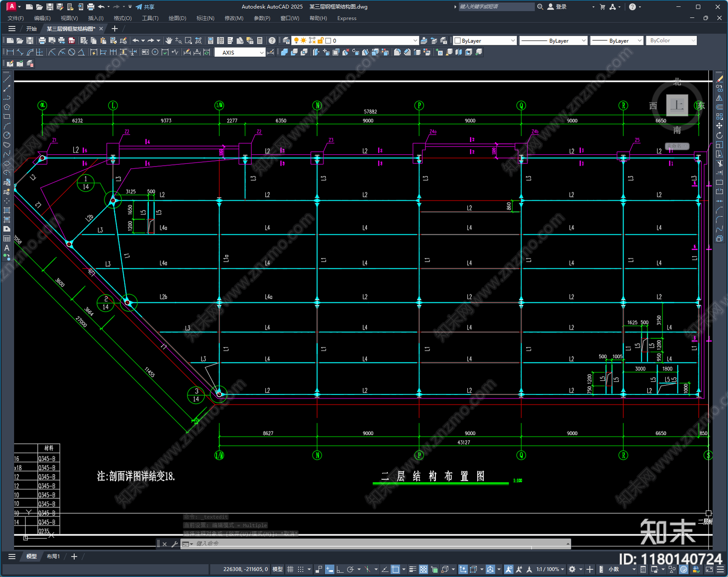Click the keyword search input field

[496, 7]
